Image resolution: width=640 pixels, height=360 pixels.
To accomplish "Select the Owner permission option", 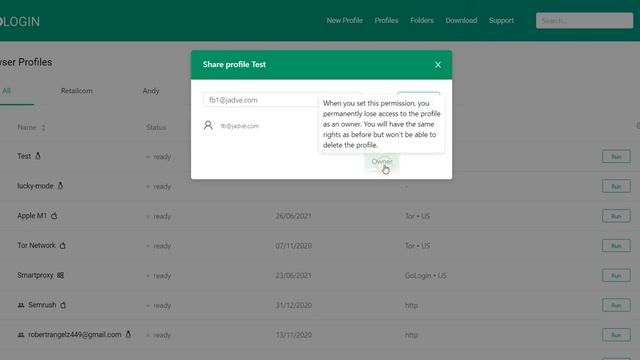I will [382, 162].
